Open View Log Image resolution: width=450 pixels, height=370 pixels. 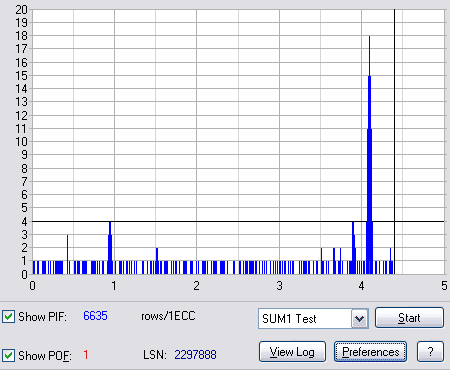pos(292,352)
